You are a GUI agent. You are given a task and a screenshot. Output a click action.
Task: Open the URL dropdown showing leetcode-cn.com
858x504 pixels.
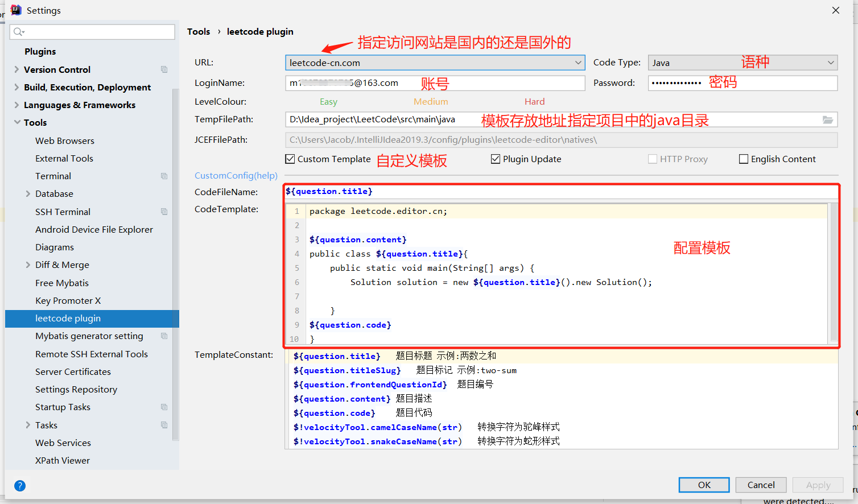pyautogui.click(x=579, y=63)
